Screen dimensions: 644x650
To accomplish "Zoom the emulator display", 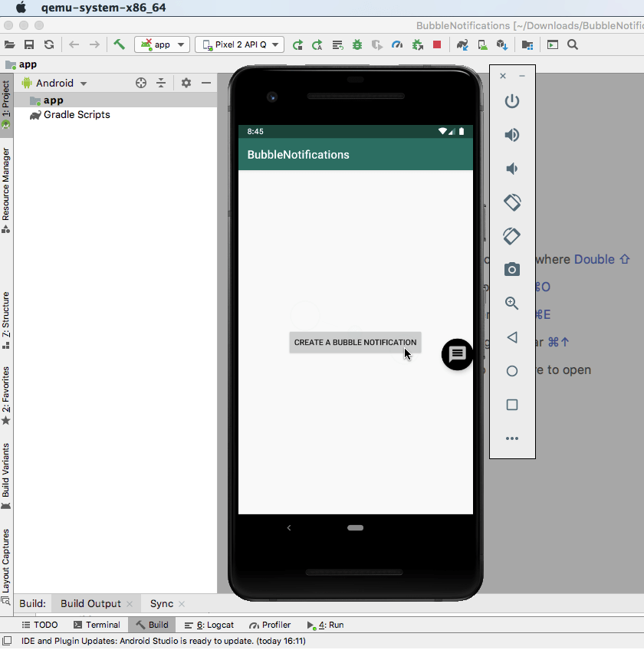I will (511, 304).
